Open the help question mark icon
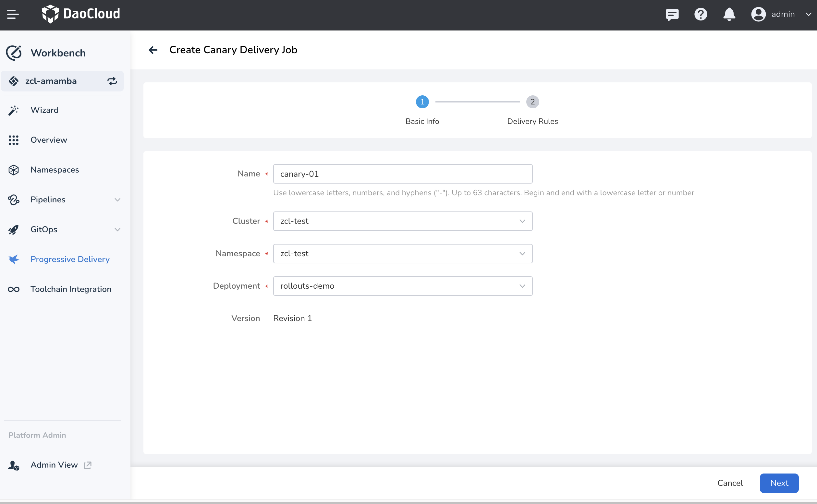 coord(700,14)
